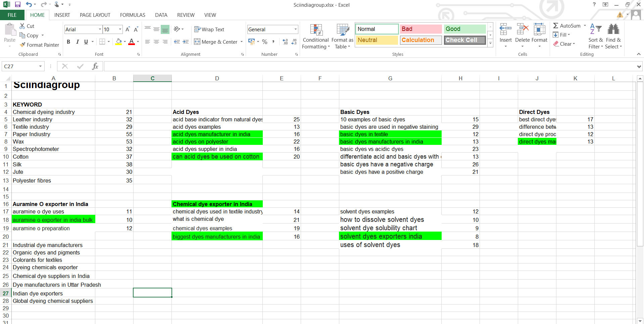
Task: Expand the General number format dropdown
Action: click(295, 30)
